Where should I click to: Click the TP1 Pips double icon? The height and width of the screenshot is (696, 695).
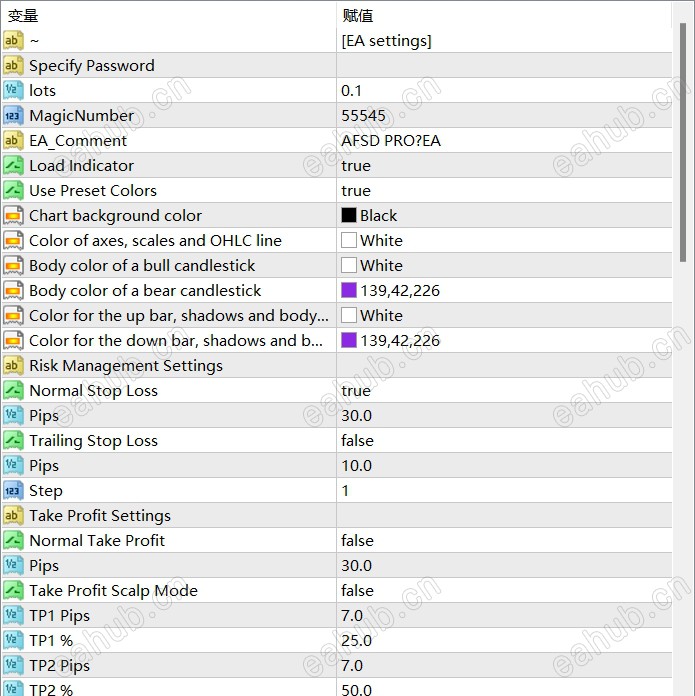[13, 616]
